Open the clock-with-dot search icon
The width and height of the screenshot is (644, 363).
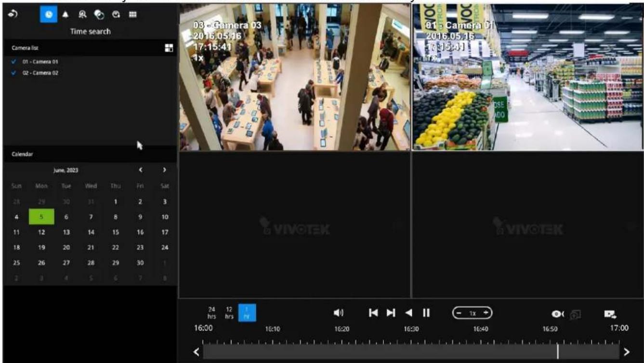tap(116, 15)
